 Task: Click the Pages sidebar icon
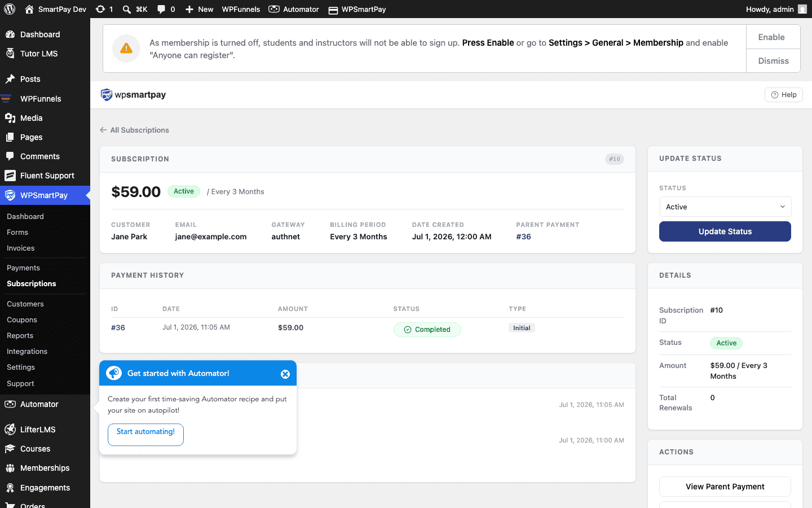[x=10, y=137]
